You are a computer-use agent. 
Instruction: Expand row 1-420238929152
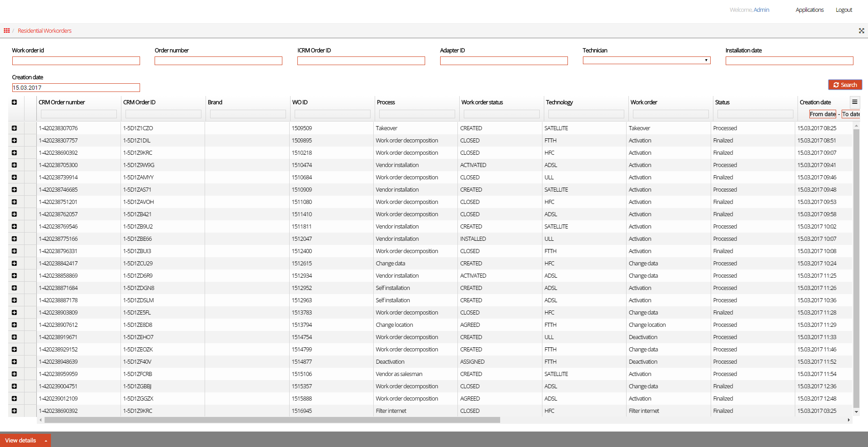[15, 350]
